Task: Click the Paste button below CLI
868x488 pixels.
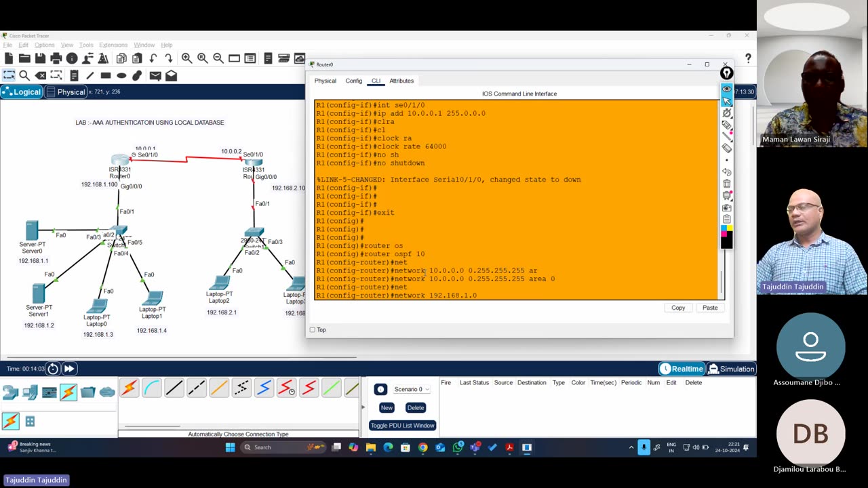Action: point(710,308)
